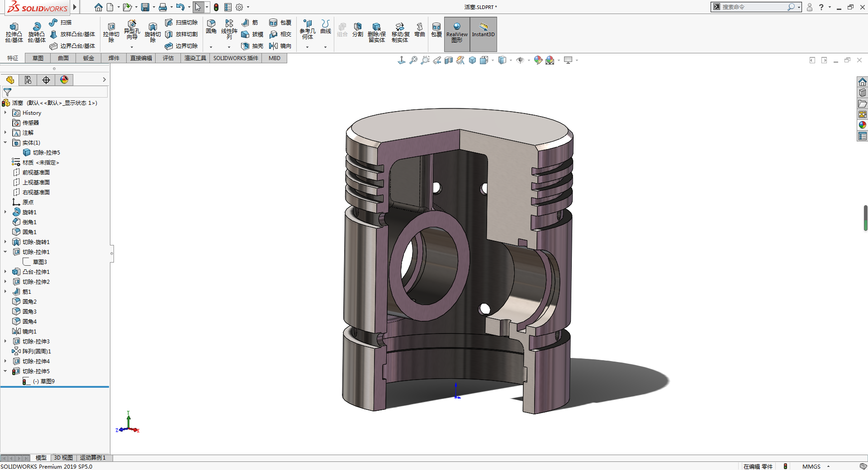Toggle RealView Graphics (RealView 图形)
The image size is (868, 470).
click(x=457, y=33)
